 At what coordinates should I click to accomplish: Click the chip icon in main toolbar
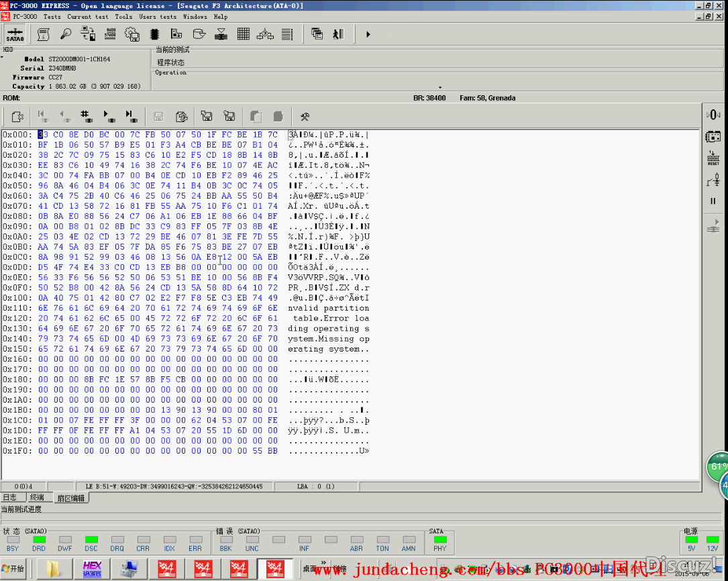click(154, 34)
